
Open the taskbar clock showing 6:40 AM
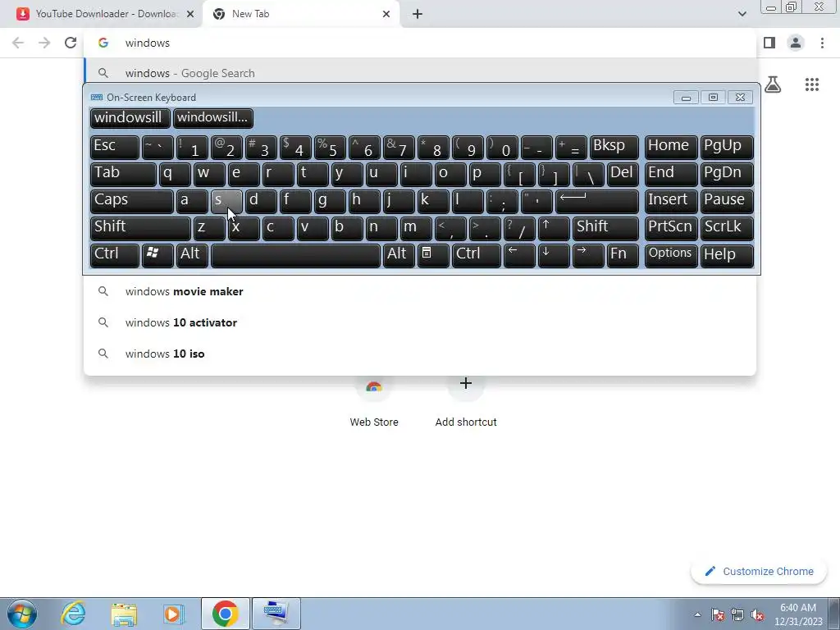click(x=798, y=614)
